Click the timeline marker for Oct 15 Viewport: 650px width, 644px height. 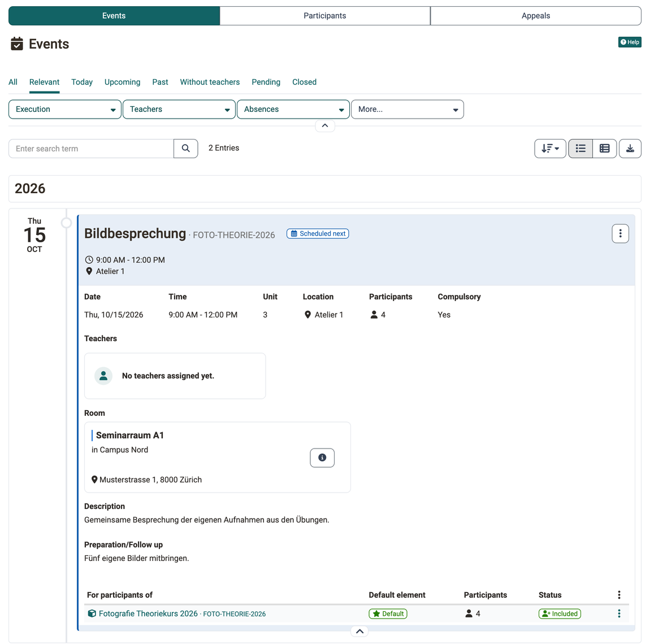click(x=66, y=223)
